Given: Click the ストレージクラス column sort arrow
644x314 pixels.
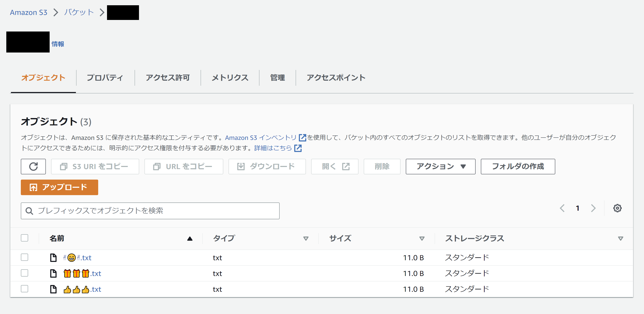Looking at the screenshot, I should [x=620, y=239].
